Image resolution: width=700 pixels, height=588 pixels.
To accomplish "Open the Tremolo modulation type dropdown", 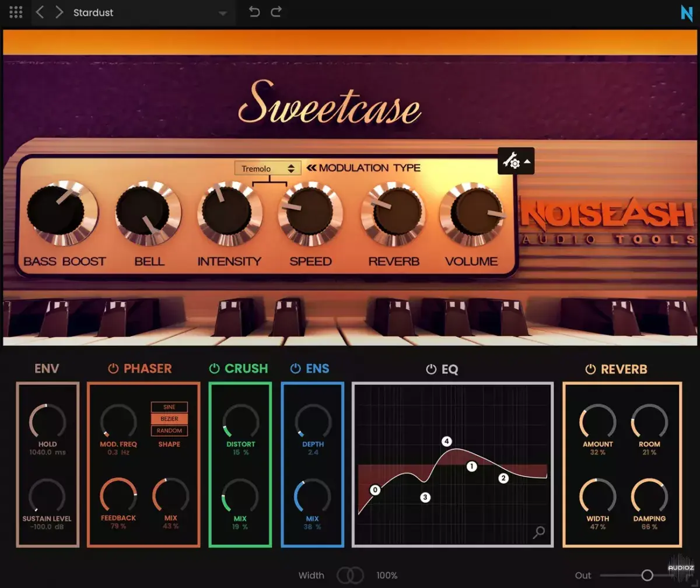I will 268,169.
